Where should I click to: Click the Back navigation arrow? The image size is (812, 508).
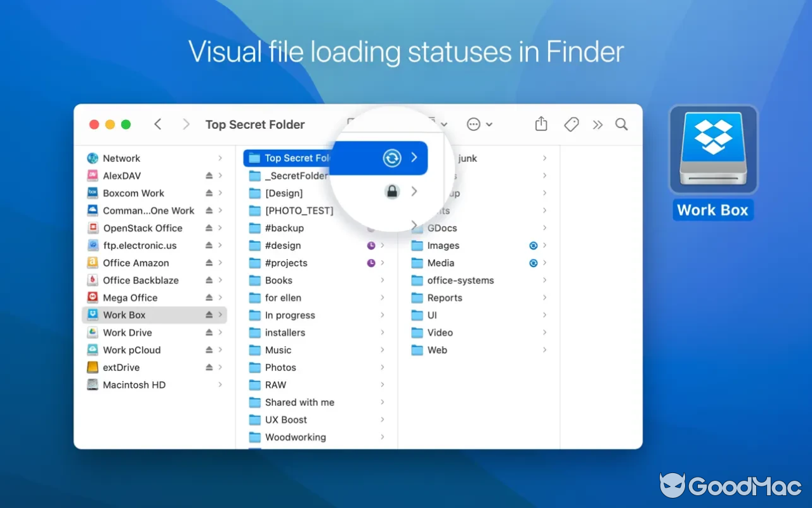(158, 124)
